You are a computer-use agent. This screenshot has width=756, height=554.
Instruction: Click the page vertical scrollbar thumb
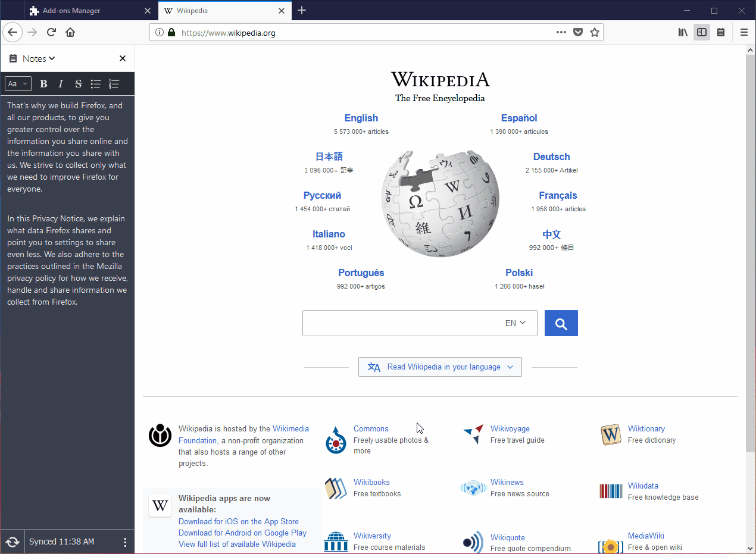point(750,253)
